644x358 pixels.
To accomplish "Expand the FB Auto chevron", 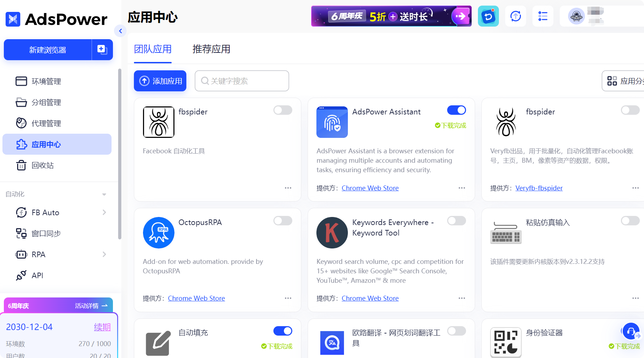I will click(x=104, y=212).
